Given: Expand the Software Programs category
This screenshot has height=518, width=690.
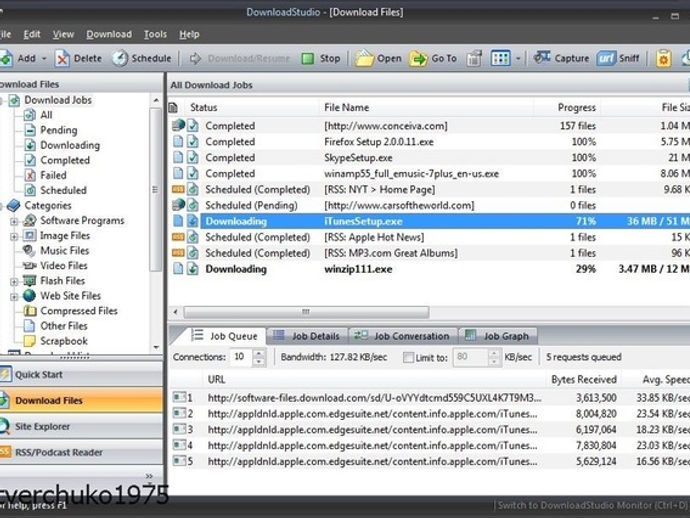Looking at the screenshot, I should (x=14, y=221).
